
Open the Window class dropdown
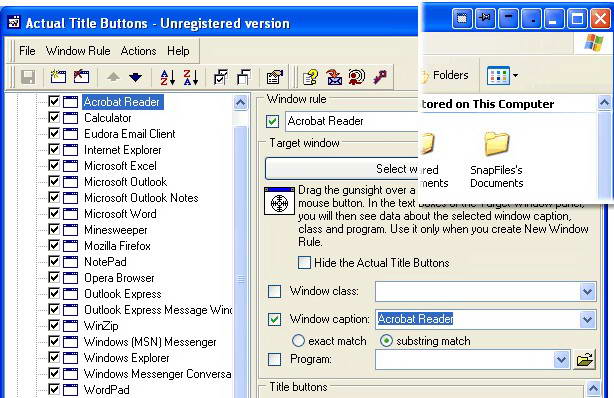click(587, 291)
